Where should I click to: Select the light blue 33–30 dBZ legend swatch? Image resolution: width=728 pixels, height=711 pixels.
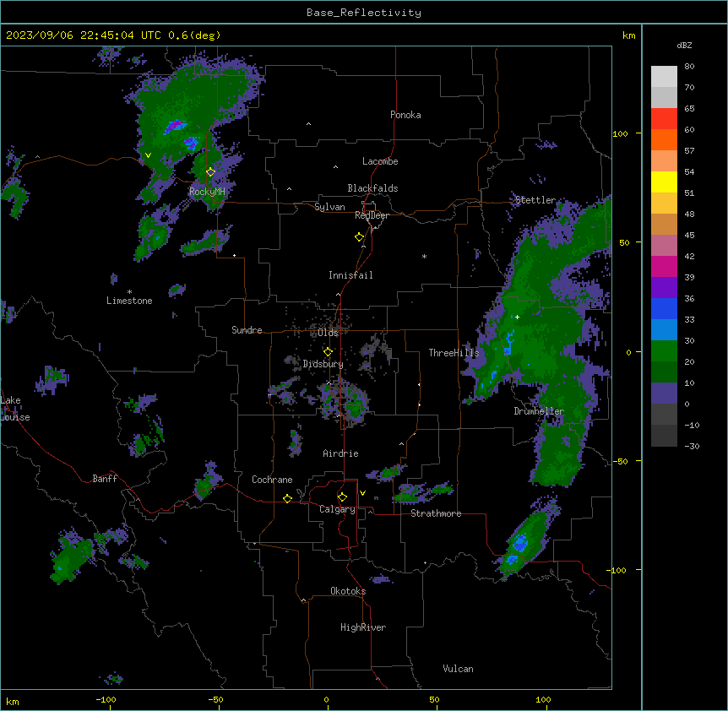(664, 329)
